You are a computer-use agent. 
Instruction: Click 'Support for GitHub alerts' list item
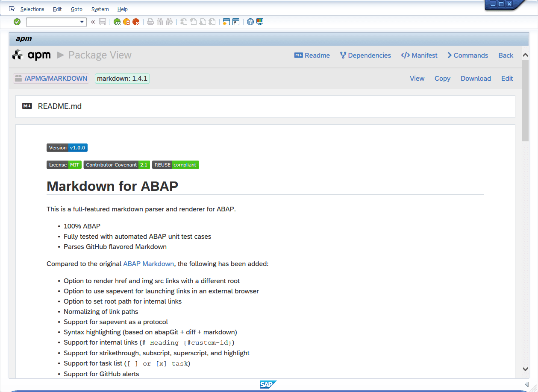[101, 374]
